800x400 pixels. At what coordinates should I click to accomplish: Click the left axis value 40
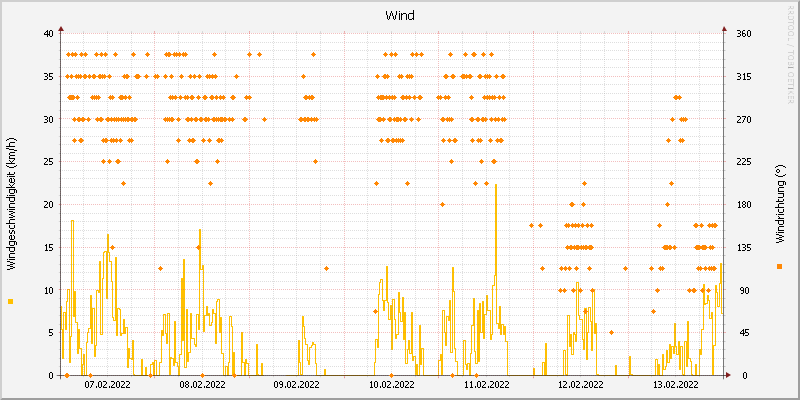click(x=48, y=34)
